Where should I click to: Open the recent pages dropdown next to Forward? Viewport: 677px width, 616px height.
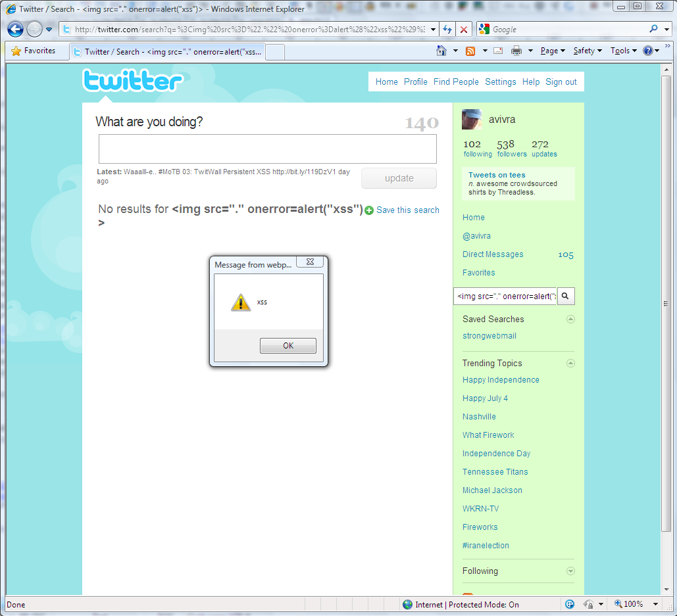(49, 30)
